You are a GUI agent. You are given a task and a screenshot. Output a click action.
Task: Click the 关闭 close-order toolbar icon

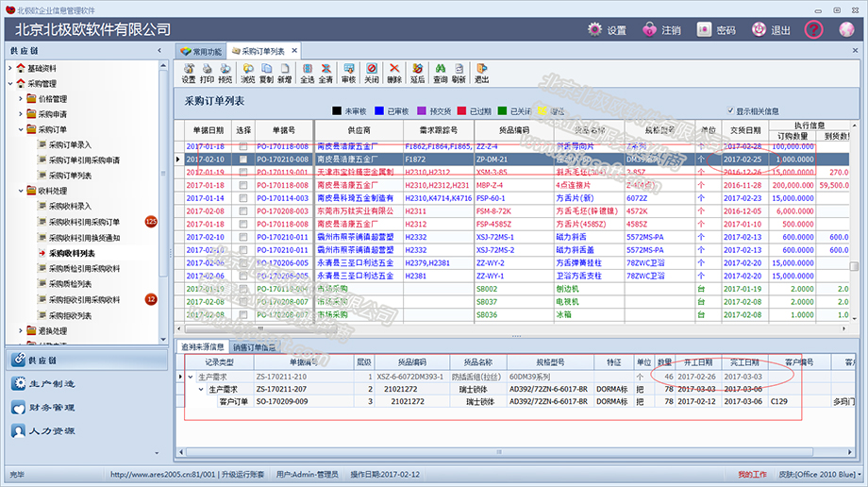[x=372, y=73]
